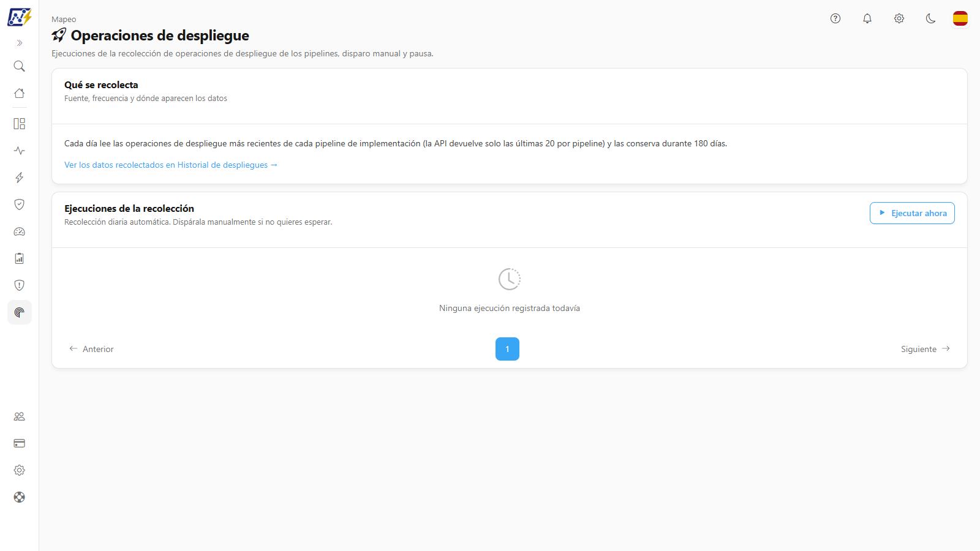The image size is (980, 551).
Task: Click 'Ninguna ejecución registrada todavía' message
Action: tap(510, 308)
